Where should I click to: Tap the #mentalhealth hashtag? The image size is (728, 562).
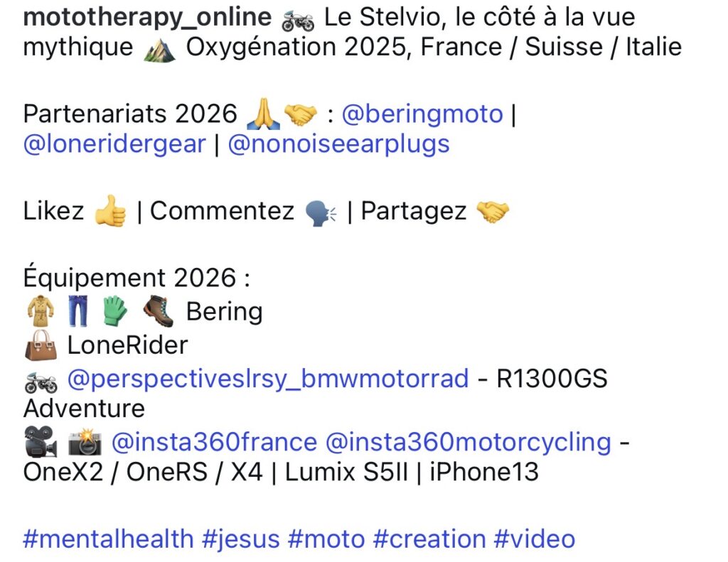(108, 539)
